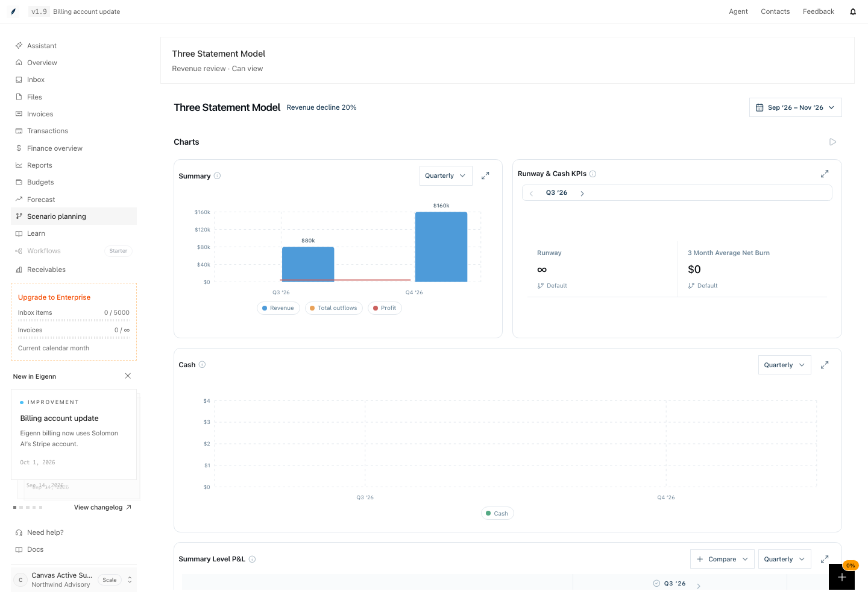Open the View changelog link

coord(102,508)
